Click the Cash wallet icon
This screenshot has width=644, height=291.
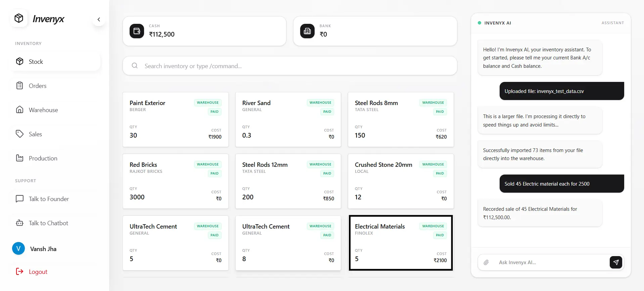pos(137,31)
